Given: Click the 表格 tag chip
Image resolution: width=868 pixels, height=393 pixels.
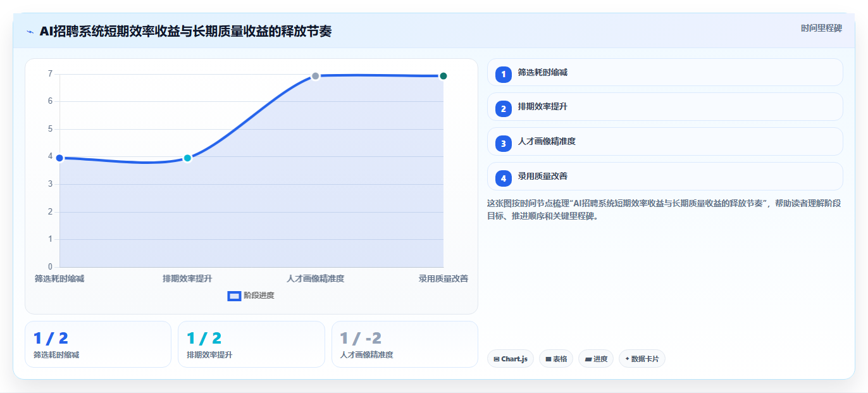Looking at the screenshot, I should (556, 359).
